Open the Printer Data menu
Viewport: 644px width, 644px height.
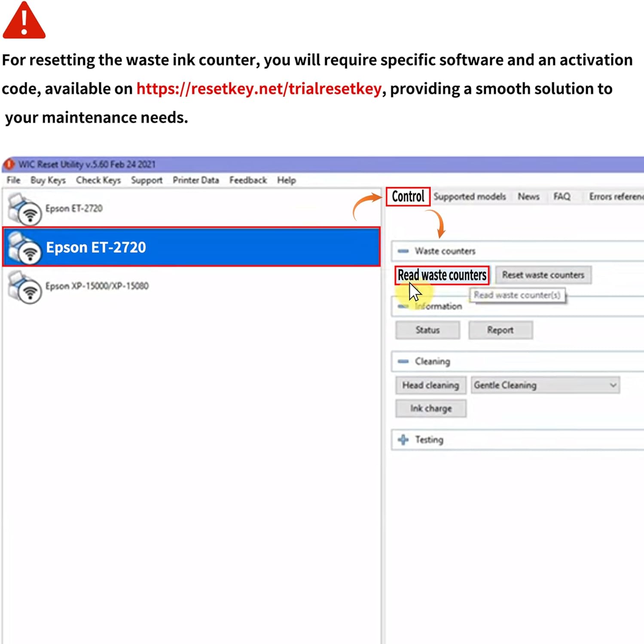[196, 180]
